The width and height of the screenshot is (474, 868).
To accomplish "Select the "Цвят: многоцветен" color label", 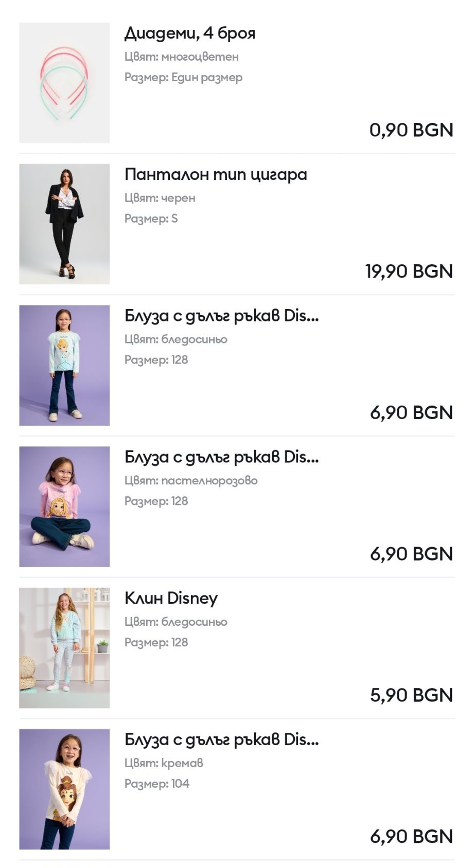I will pyautogui.click(x=181, y=57).
